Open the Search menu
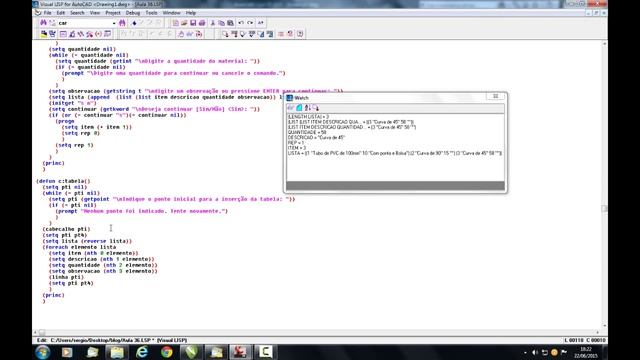640x360 pixels. coord(77,13)
